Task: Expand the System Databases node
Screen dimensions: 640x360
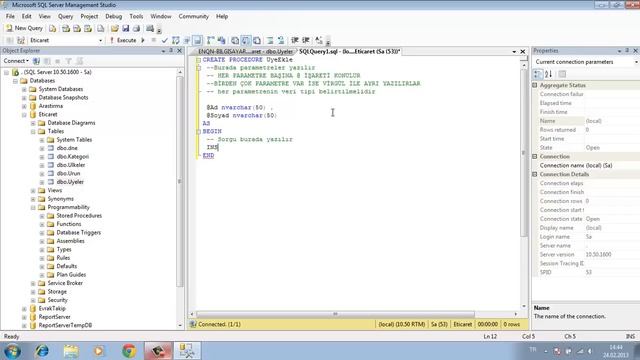Action: point(24,89)
